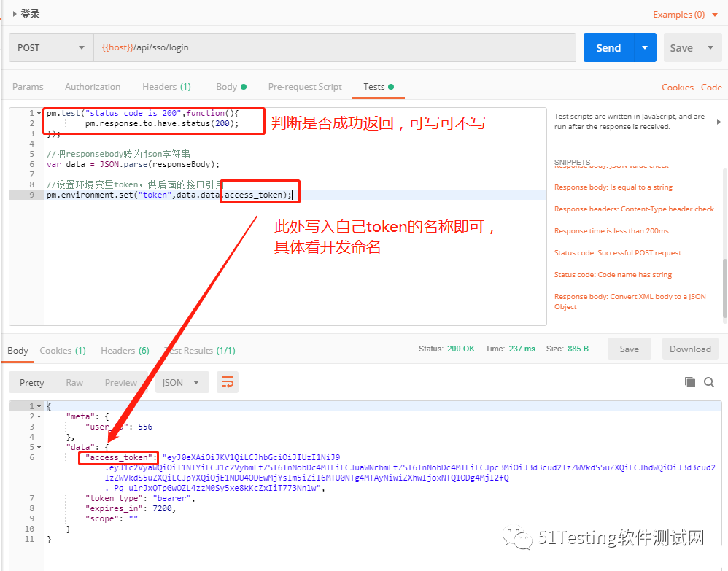This screenshot has height=571, width=728.
Task: Open the Headers (6) response tab
Action: (125, 351)
